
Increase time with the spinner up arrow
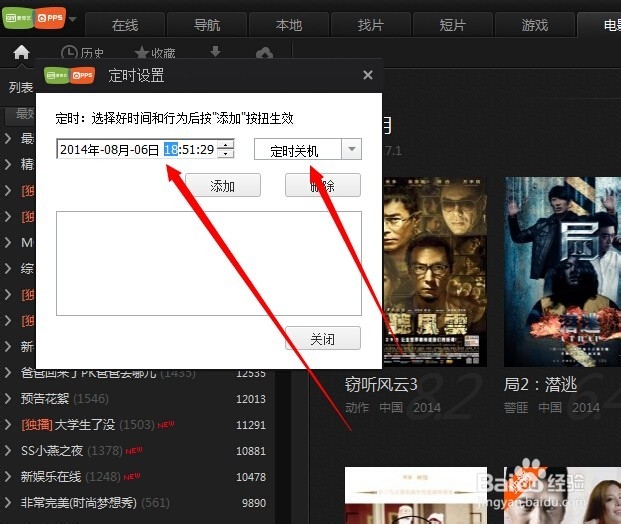coord(226,144)
